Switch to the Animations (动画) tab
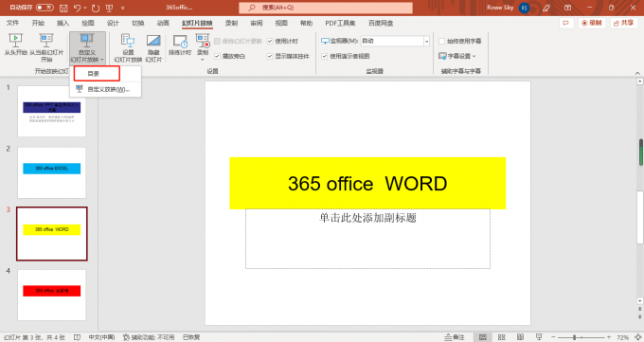Viewport: 644px width, 342px height. click(x=163, y=23)
